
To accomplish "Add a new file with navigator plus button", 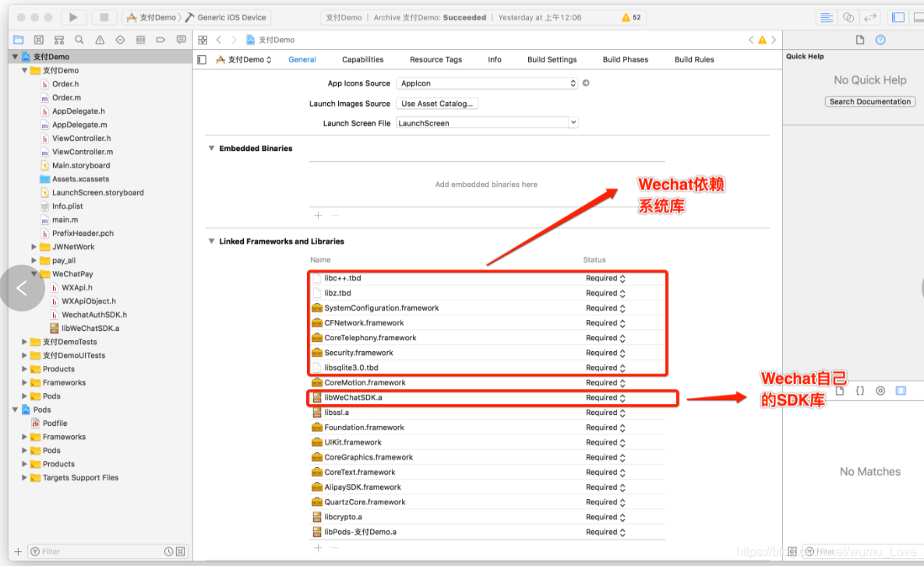I will (x=18, y=551).
